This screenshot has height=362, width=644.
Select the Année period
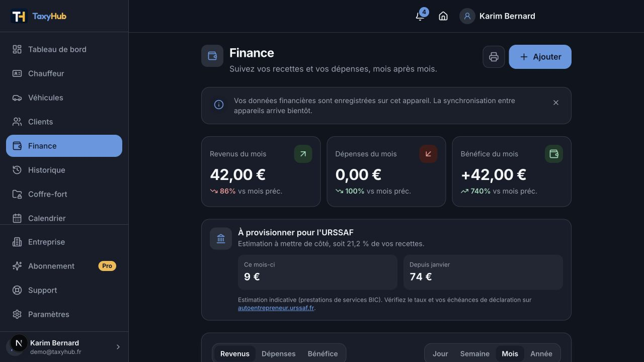tap(541, 353)
